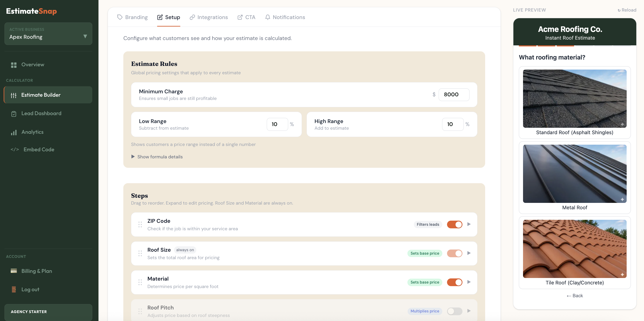Turn off the Material step toggle

(x=455, y=282)
